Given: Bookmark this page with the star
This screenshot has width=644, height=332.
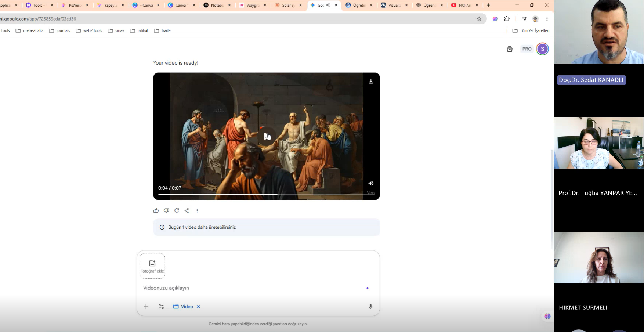Looking at the screenshot, I should click(x=479, y=19).
